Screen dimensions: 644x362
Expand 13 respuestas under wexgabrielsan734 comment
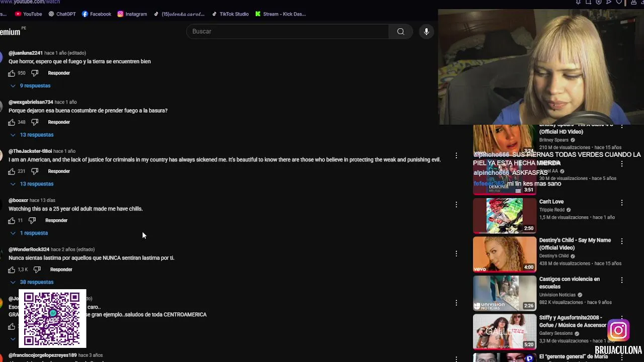[x=32, y=135]
